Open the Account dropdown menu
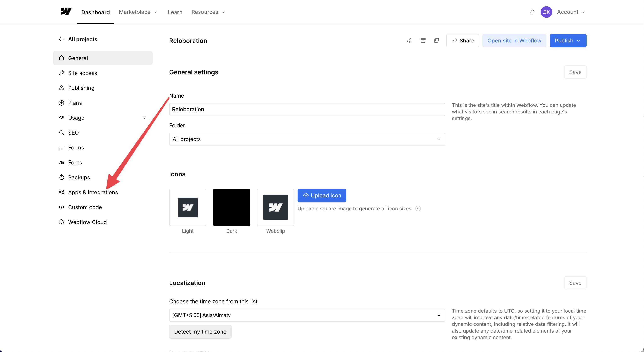The height and width of the screenshot is (352, 644). (571, 12)
